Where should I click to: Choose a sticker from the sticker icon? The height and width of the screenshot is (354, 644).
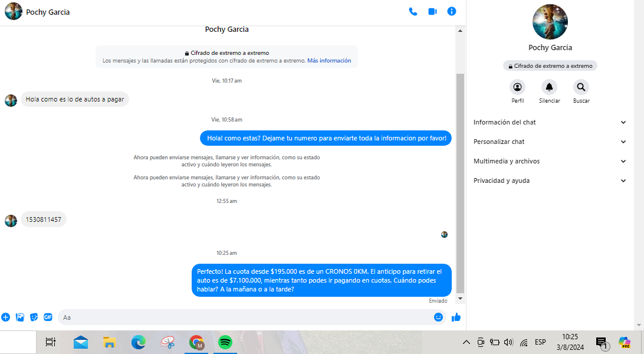coord(34,317)
